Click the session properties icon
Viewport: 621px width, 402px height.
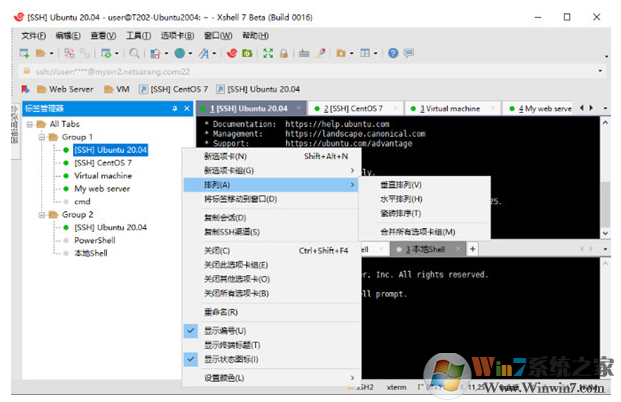coord(106,53)
